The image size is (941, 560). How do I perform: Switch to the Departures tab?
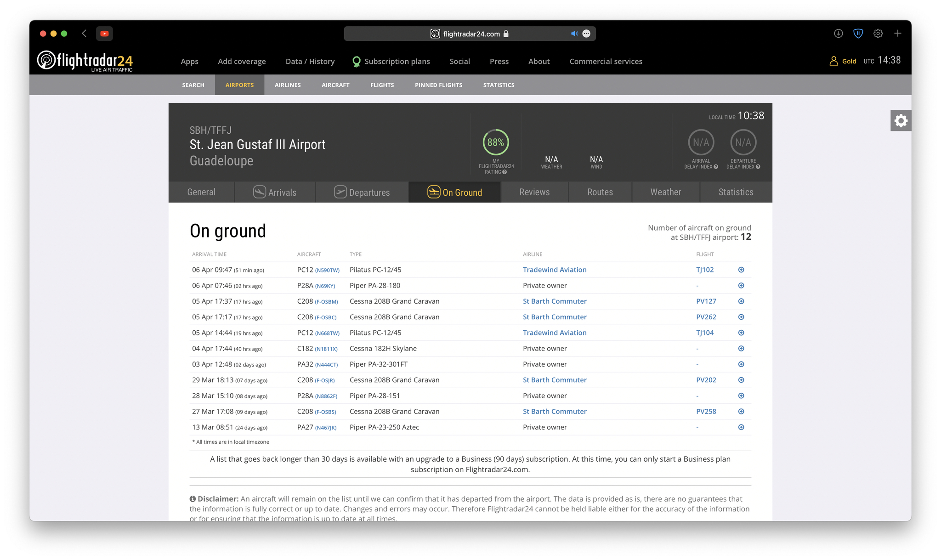pos(362,192)
